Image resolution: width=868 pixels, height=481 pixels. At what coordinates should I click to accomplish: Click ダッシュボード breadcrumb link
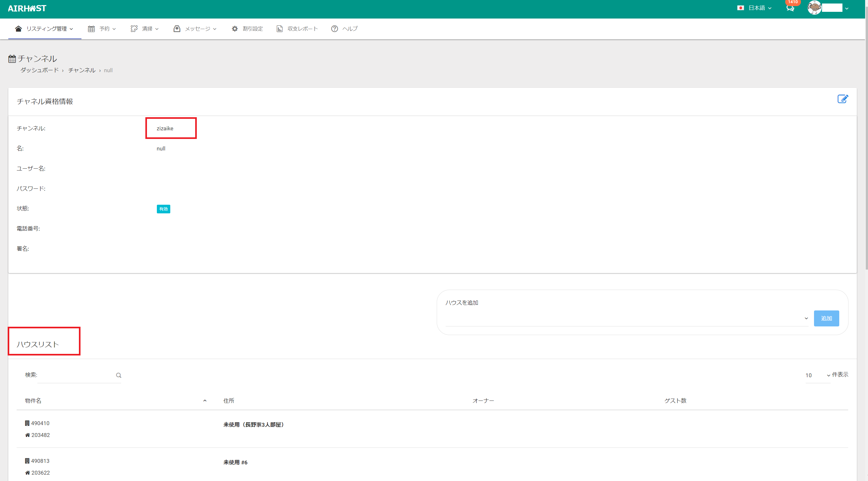click(39, 70)
